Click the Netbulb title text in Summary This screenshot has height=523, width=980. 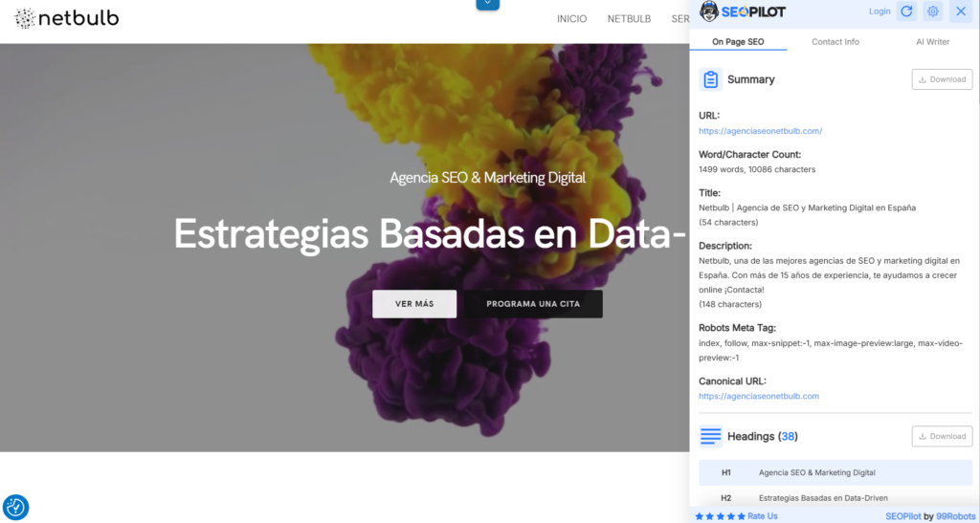[808, 207]
